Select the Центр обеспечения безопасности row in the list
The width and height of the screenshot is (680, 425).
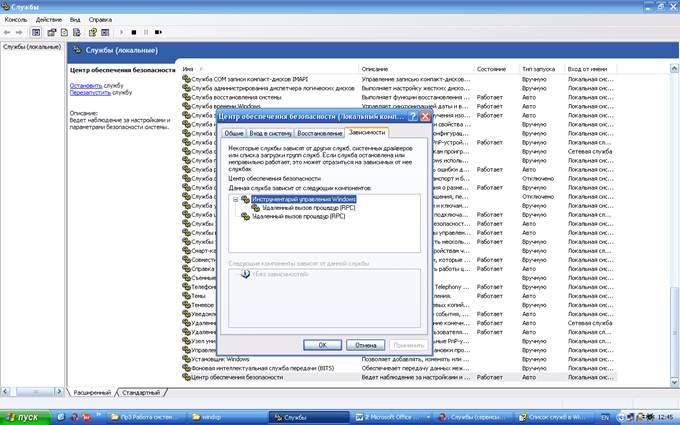[399, 377]
